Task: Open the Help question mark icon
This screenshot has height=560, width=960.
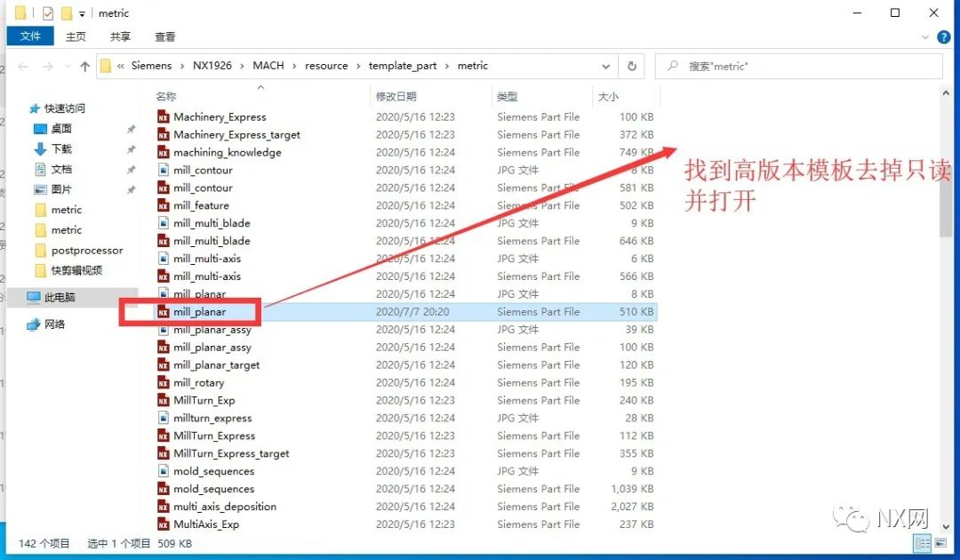Action: pyautogui.click(x=944, y=37)
